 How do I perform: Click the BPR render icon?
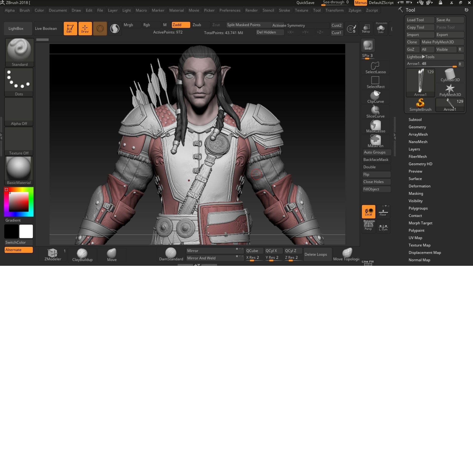368,45
